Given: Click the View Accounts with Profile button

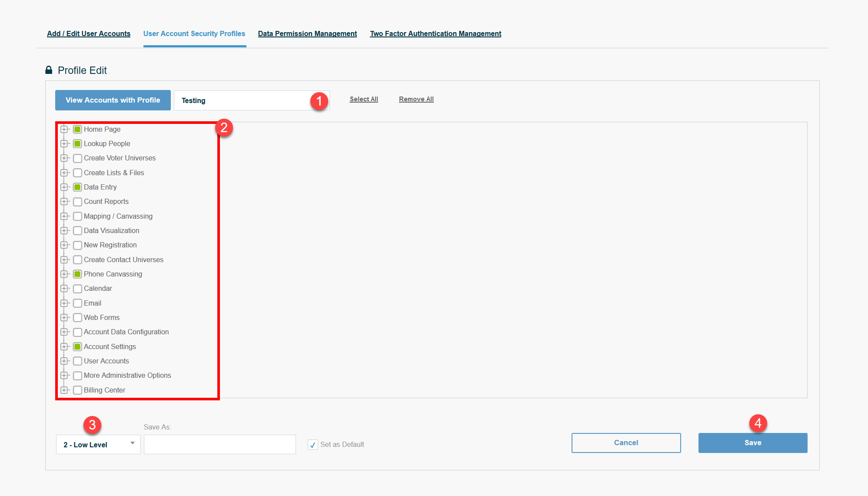Looking at the screenshot, I should [113, 100].
